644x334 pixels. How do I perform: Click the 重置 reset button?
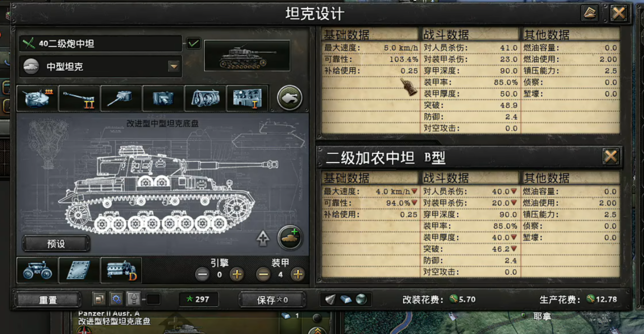pos(48,299)
